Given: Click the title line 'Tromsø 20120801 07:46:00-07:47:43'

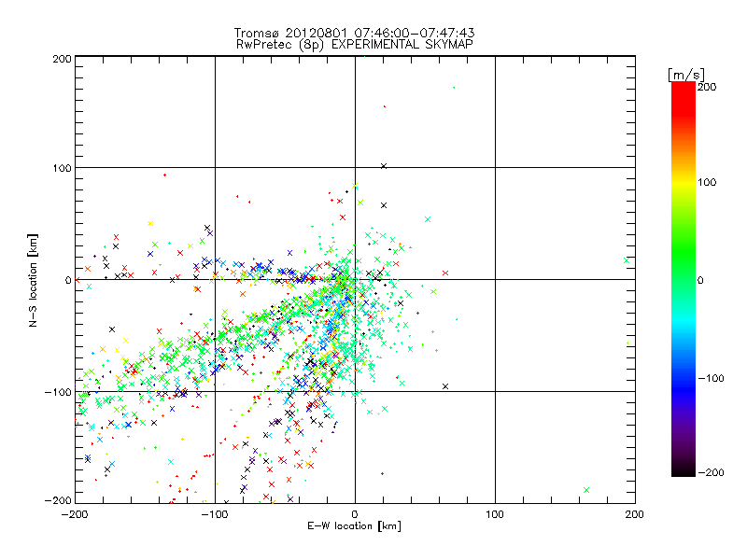Looking at the screenshot, I should [x=354, y=33].
